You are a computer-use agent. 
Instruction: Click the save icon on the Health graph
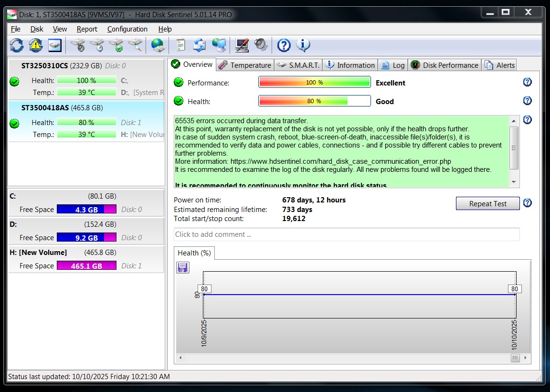click(x=183, y=267)
